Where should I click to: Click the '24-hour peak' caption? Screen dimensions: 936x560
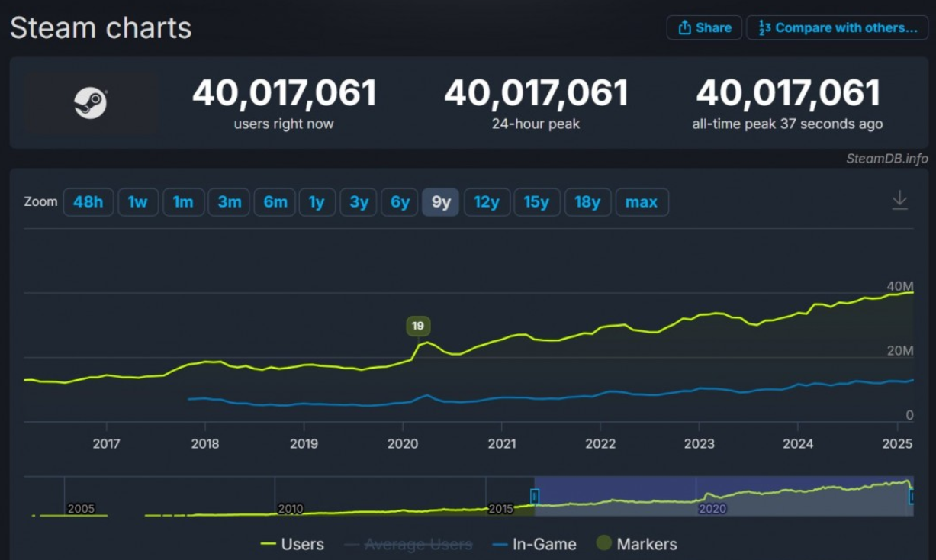[x=536, y=124]
